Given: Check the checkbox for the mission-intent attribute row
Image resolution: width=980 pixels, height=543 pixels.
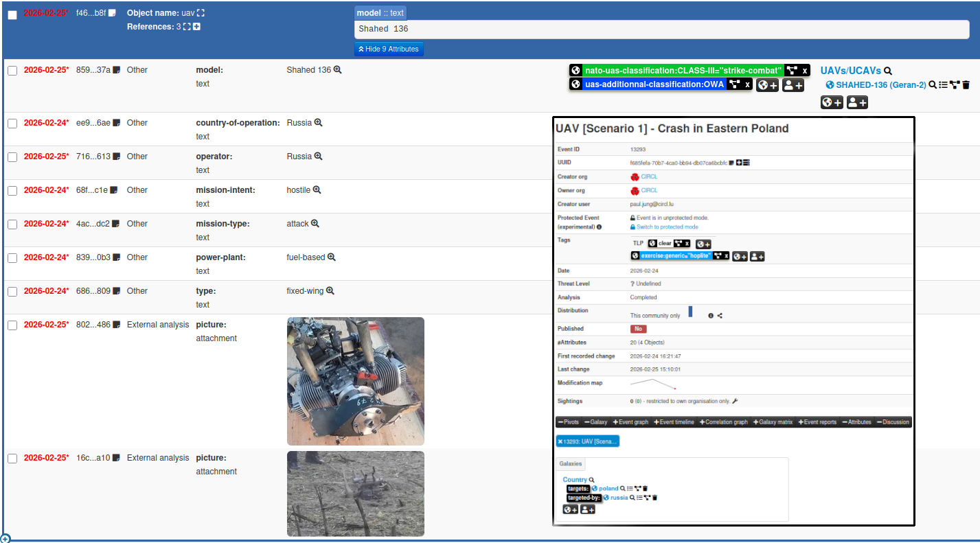Looking at the screenshot, I should (x=12, y=191).
